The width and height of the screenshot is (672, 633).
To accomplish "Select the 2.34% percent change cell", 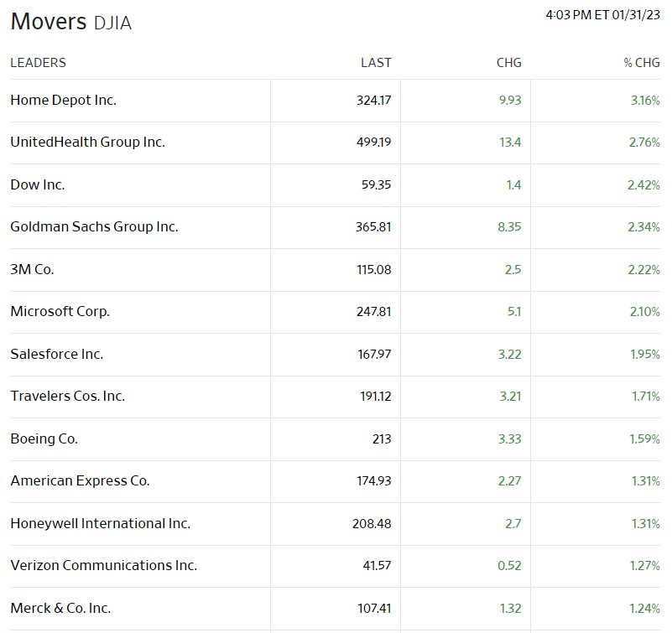I will (x=643, y=226).
